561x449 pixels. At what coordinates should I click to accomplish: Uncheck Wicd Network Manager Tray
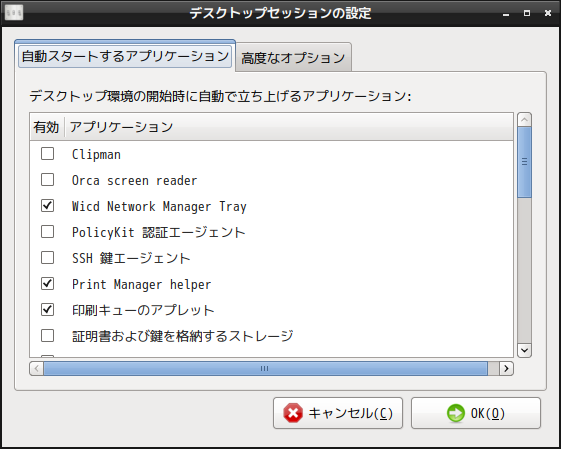(x=48, y=206)
